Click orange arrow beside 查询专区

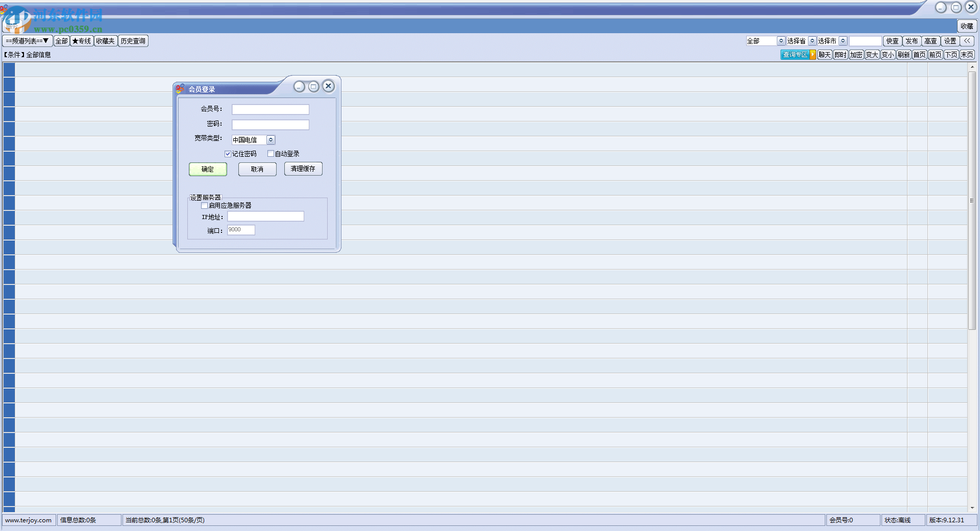pyautogui.click(x=813, y=55)
